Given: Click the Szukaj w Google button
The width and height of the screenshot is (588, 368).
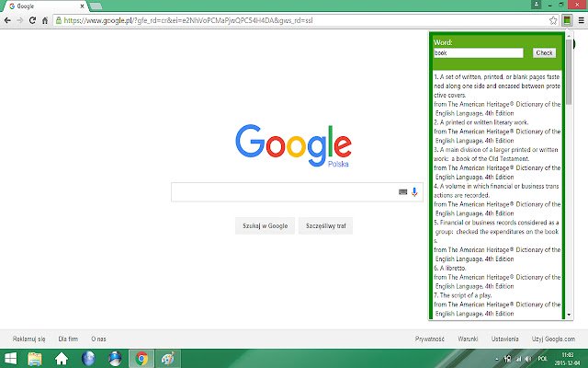Looking at the screenshot, I should point(266,225).
